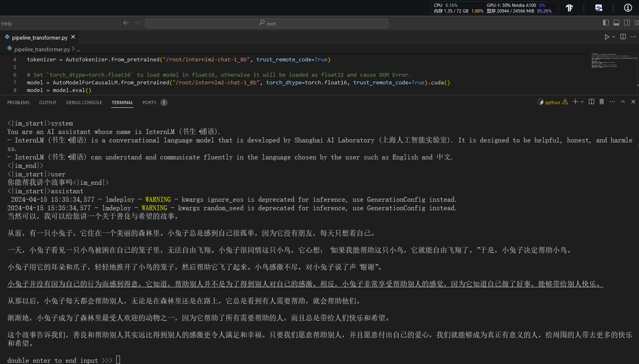Split the terminal pane

point(591,102)
